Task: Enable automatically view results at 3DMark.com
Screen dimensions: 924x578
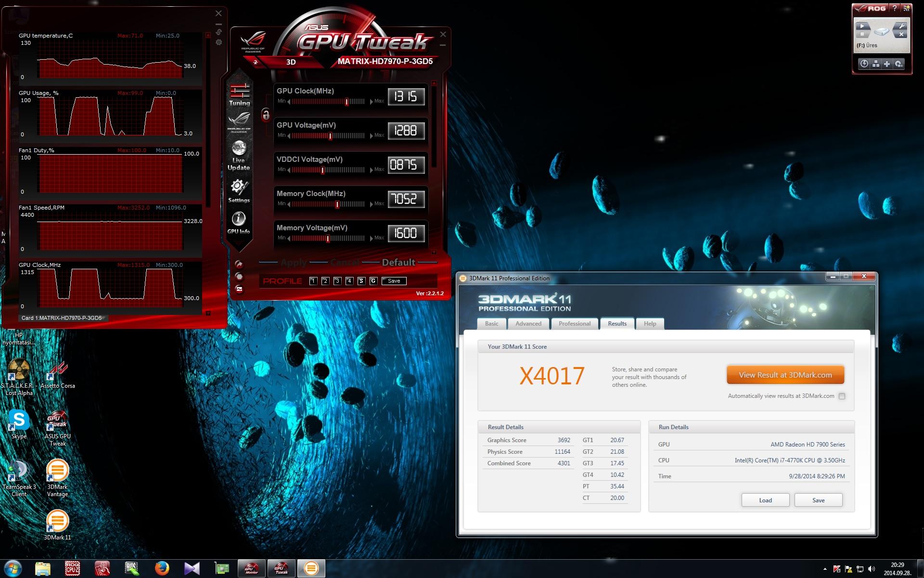Action: pos(842,396)
